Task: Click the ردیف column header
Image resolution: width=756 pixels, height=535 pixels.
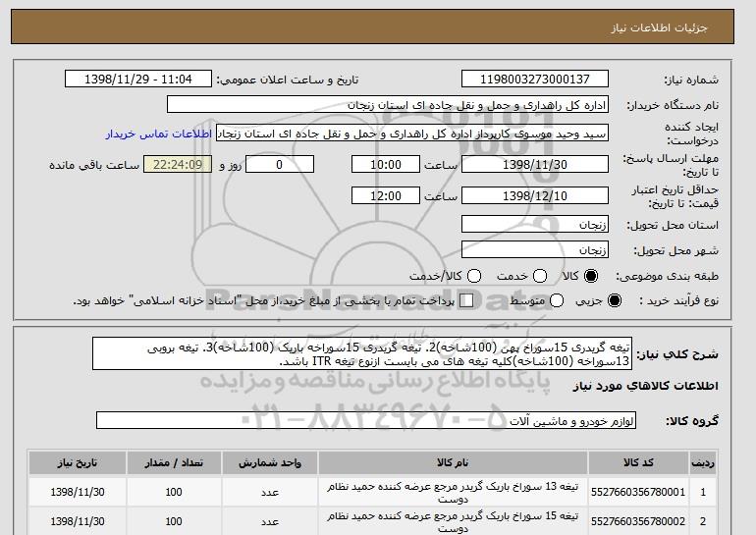Action: click(703, 462)
